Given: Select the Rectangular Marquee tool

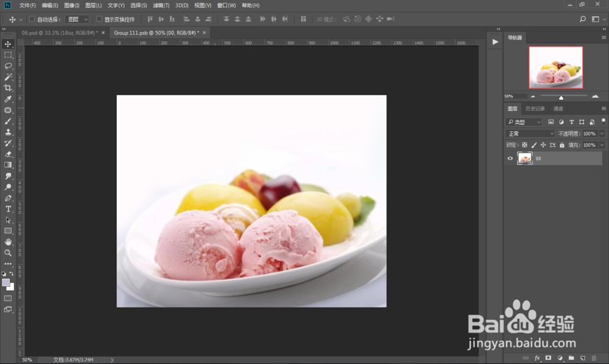Looking at the screenshot, I should tap(8, 55).
